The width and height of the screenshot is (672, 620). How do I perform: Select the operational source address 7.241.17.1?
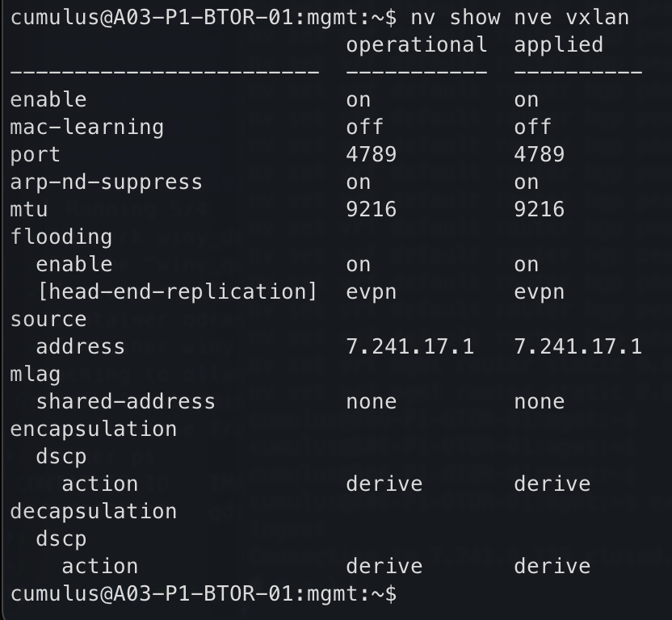(x=409, y=346)
